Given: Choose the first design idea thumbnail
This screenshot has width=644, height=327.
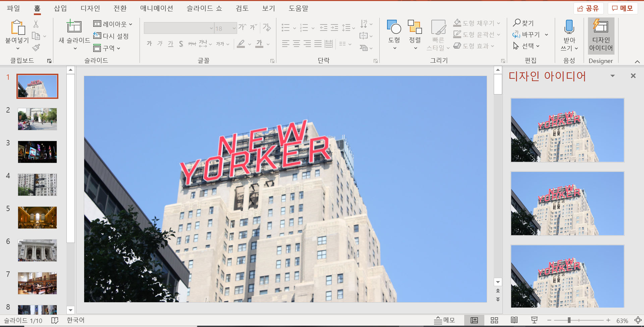Looking at the screenshot, I should (567, 130).
